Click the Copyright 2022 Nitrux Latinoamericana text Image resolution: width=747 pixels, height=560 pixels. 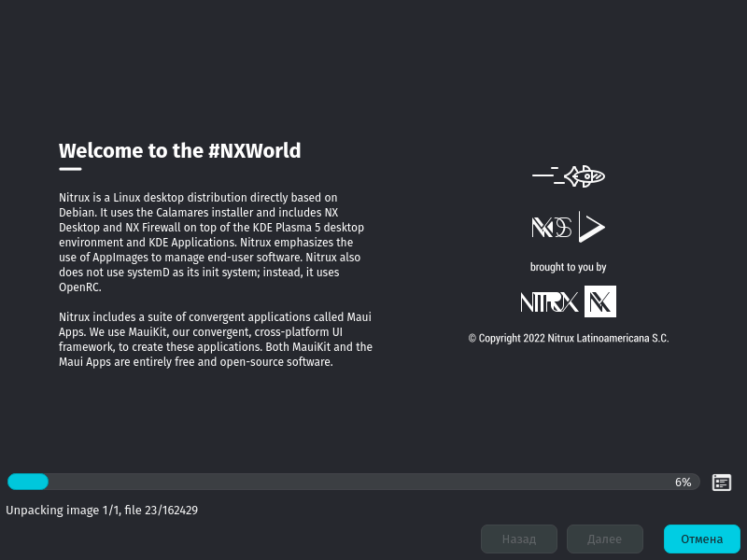coord(569,338)
